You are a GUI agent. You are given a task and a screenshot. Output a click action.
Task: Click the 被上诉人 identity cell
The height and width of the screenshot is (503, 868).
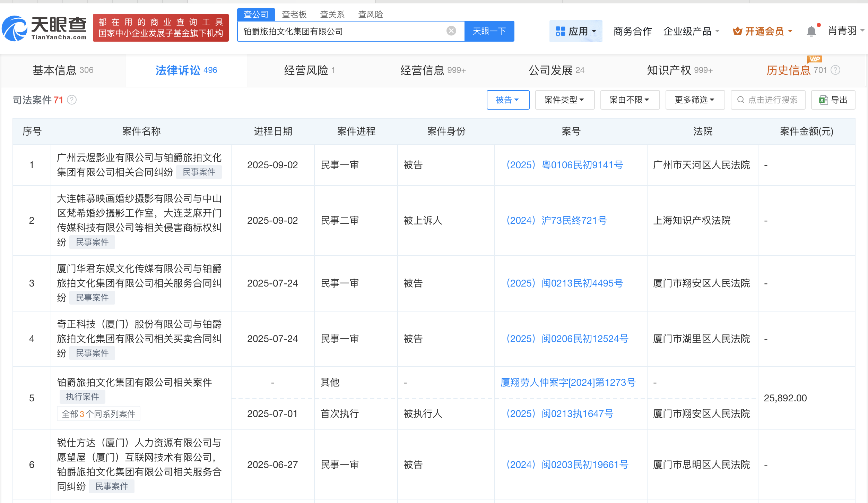coord(423,220)
